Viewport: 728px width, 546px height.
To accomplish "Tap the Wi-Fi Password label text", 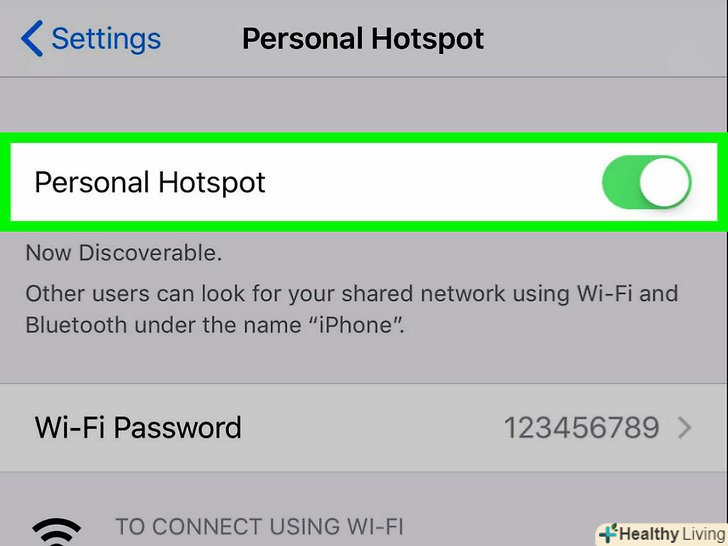I will pos(138,428).
